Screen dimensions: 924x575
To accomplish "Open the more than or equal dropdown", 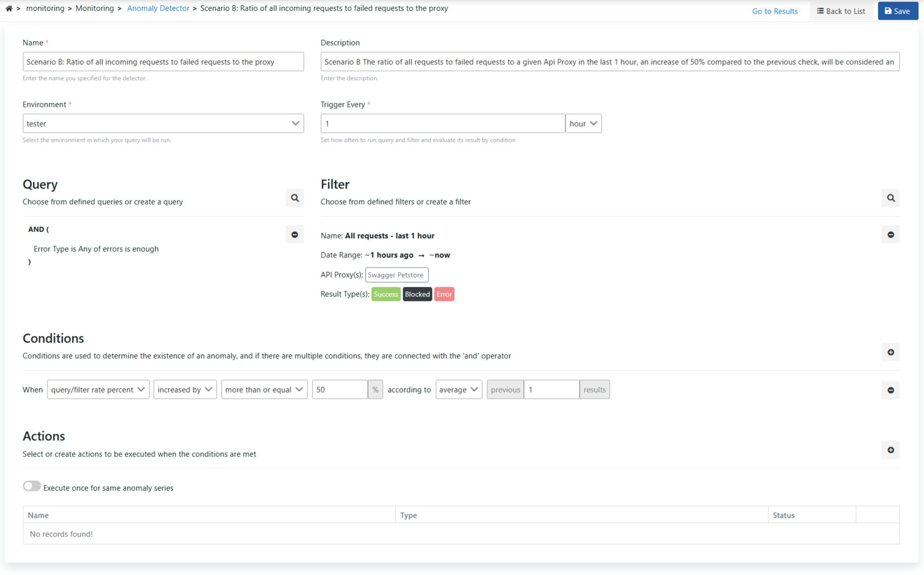I will 264,390.
